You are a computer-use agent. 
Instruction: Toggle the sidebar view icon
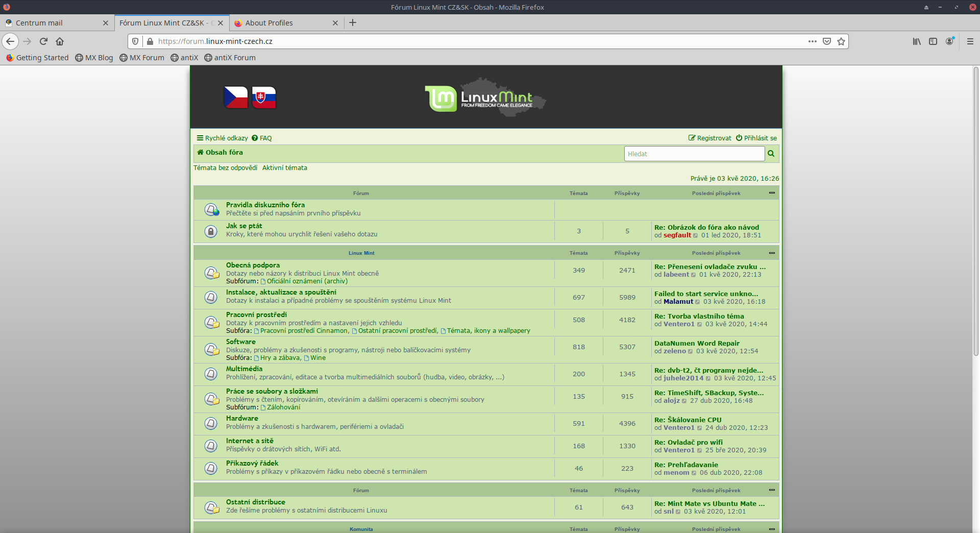tap(933, 41)
